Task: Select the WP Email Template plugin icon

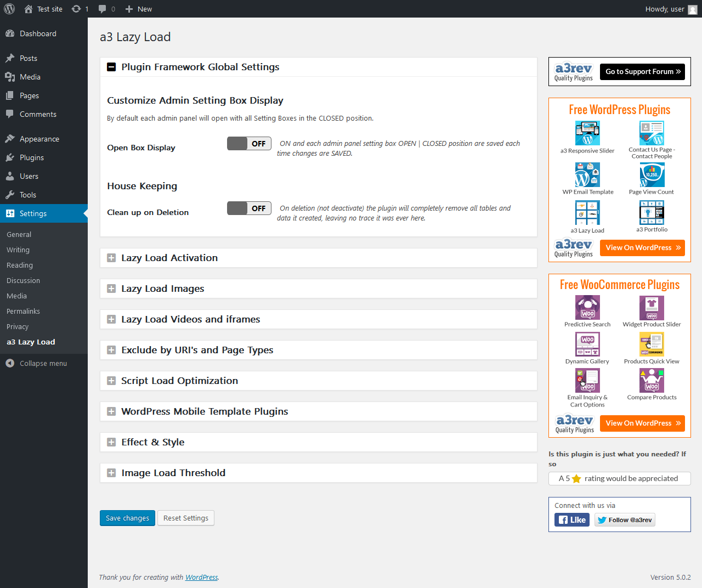Action: point(587,175)
